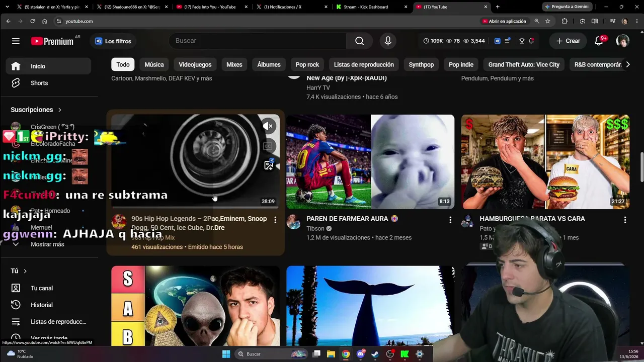
Task: Open YouTube notifications bell
Action: [599, 41]
